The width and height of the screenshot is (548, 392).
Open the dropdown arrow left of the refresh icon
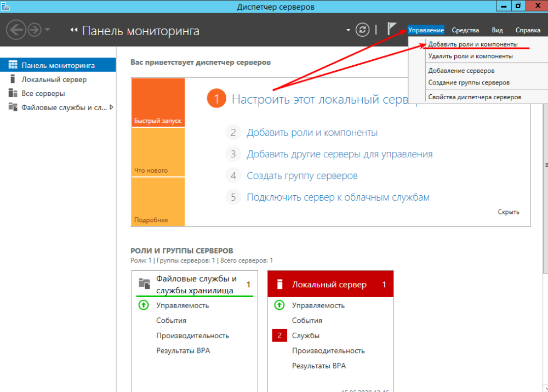click(x=348, y=30)
